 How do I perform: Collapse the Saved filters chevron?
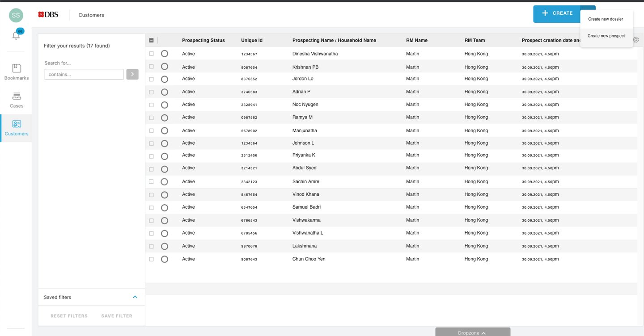135,297
